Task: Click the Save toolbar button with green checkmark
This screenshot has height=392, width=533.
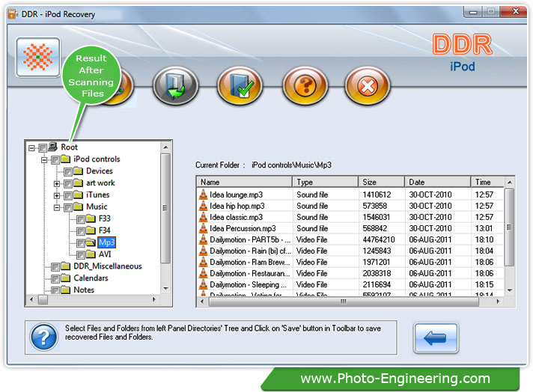Action: 240,86
